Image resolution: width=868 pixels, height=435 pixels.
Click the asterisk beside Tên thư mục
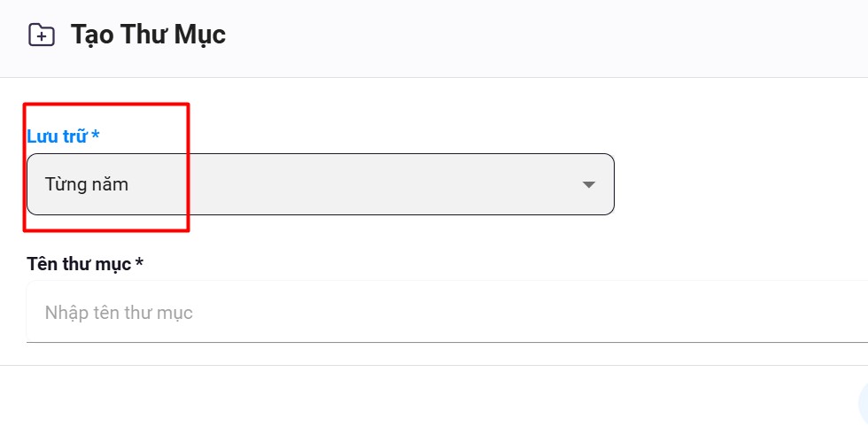pyautogui.click(x=139, y=262)
